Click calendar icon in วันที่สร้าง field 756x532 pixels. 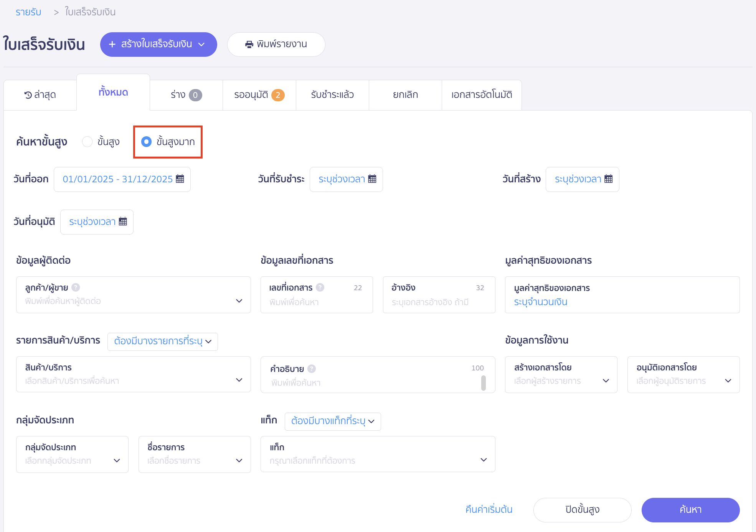point(609,179)
